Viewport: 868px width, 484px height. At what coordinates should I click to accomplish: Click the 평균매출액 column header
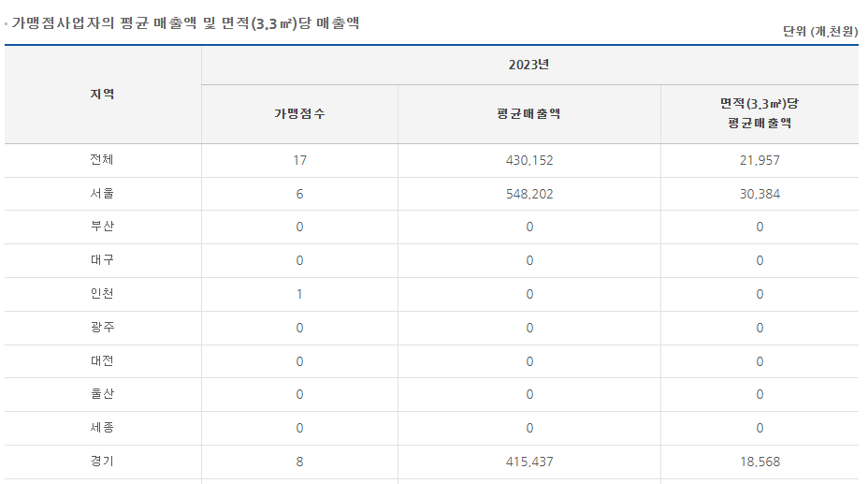click(x=528, y=114)
